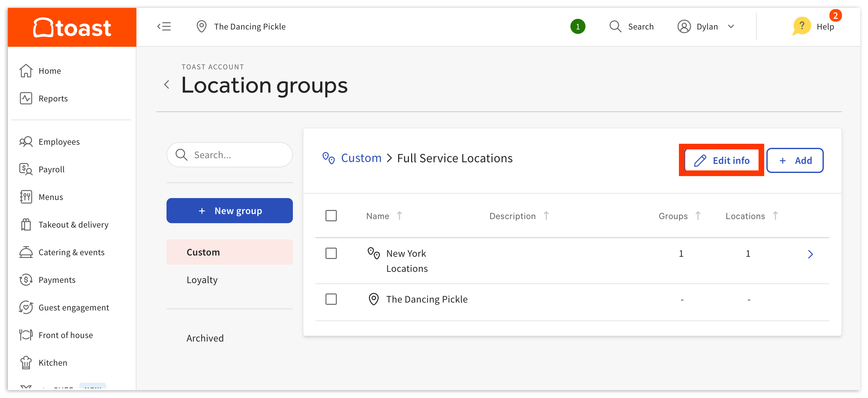Viewport: 868px width, 398px height.
Task: Open the Dylan account dropdown
Action: (x=706, y=26)
